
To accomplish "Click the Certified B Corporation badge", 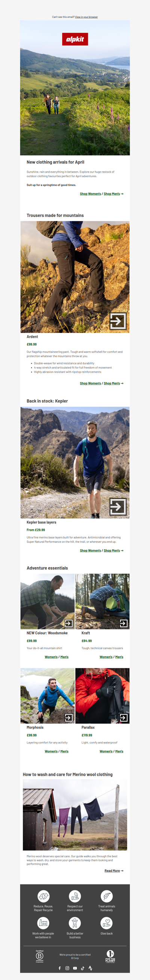I will pos(39,956).
